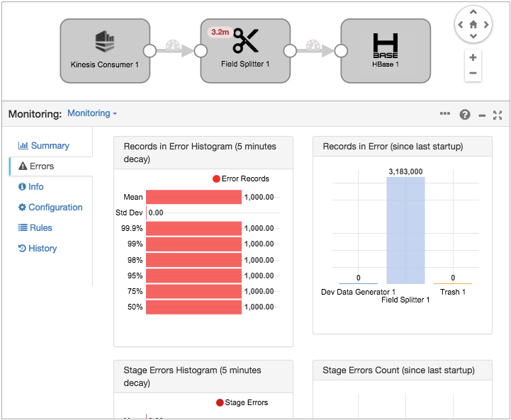Toggle the Stage Errors legend series
511x420 pixels.
[x=242, y=402]
